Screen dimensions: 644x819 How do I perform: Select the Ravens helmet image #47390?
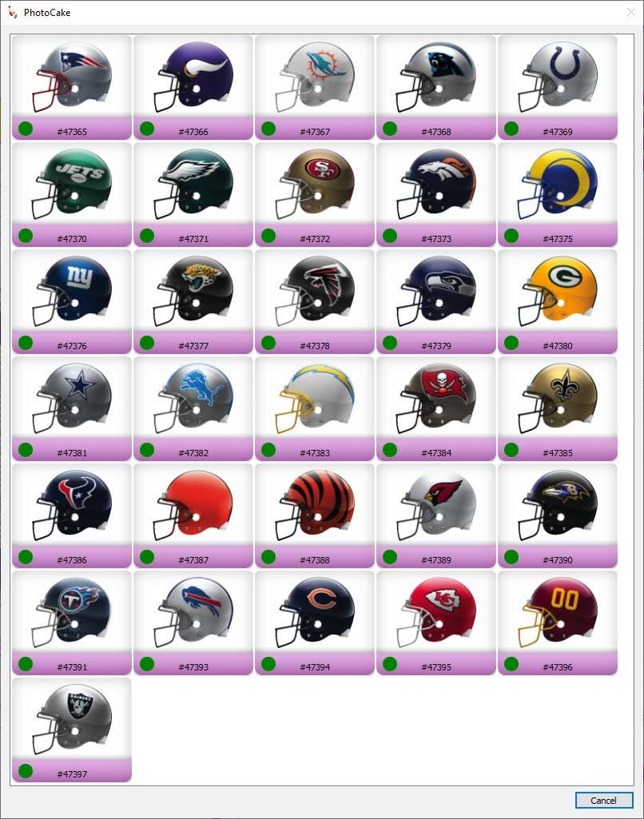(x=557, y=506)
